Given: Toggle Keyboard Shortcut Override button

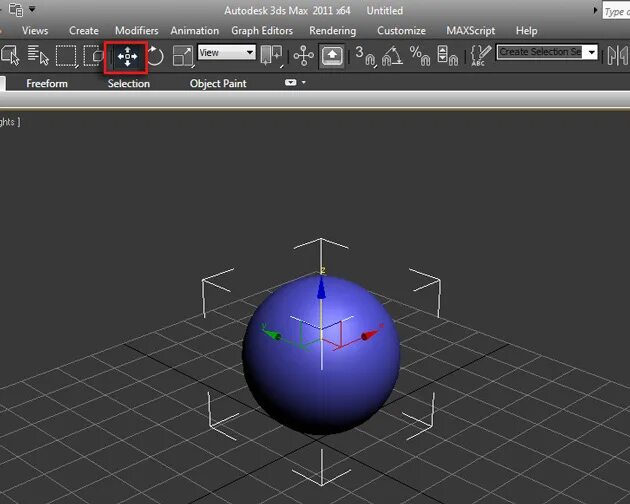Looking at the screenshot, I should (x=331, y=56).
